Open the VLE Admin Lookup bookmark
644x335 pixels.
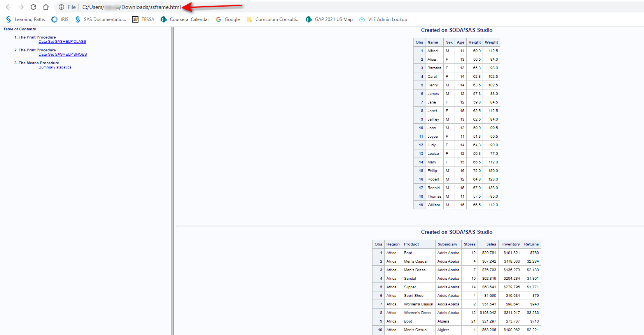point(383,19)
